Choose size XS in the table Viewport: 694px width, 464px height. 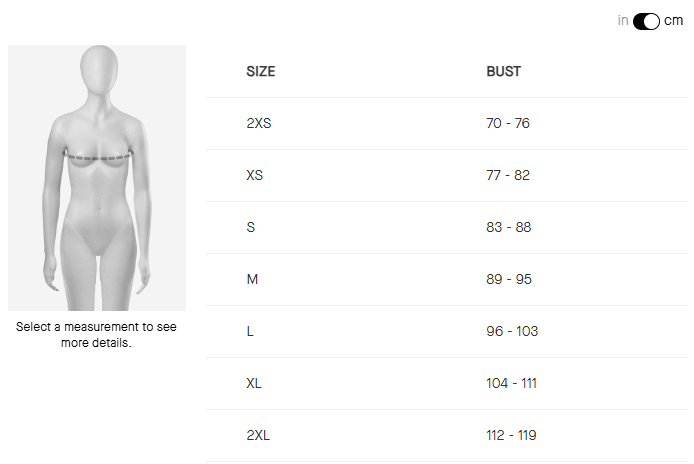click(x=255, y=176)
